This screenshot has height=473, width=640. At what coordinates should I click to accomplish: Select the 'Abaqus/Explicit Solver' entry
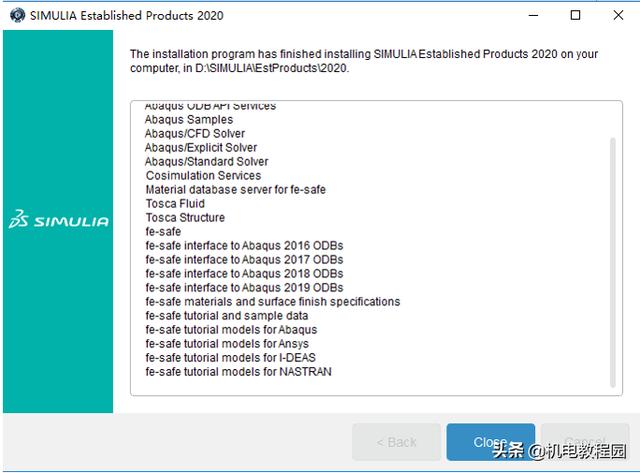point(201,147)
